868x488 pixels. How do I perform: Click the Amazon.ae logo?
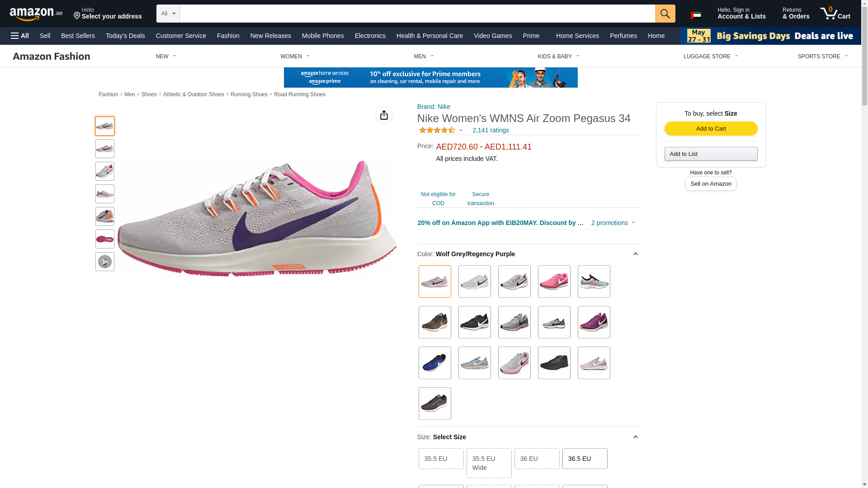tap(36, 14)
